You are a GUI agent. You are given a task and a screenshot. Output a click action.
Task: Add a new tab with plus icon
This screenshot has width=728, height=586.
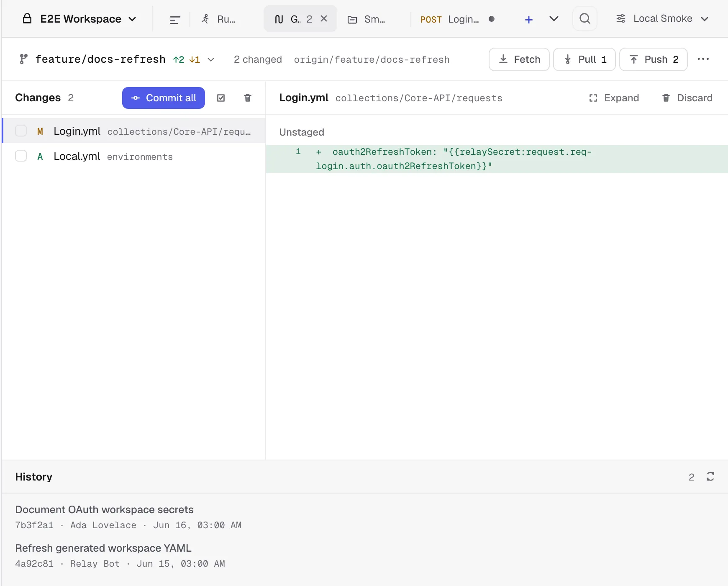click(x=529, y=19)
